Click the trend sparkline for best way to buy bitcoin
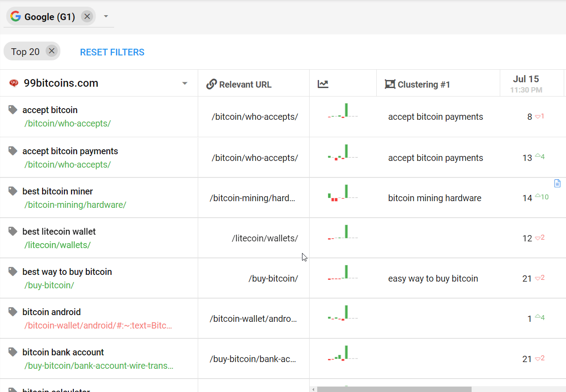 coord(343,273)
